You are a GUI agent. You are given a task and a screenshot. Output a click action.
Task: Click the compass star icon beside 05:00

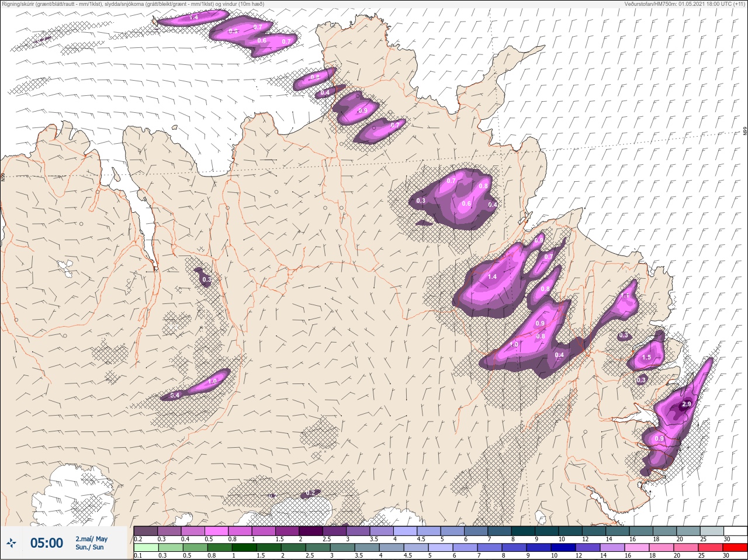click(x=12, y=544)
